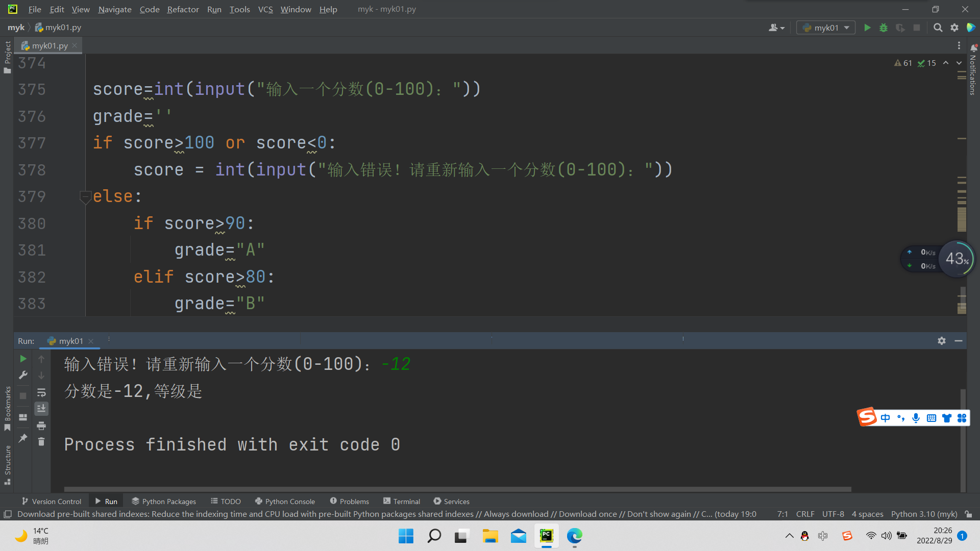This screenshot has height=551, width=980.
Task: Open the Python Console tab
Action: (x=285, y=502)
